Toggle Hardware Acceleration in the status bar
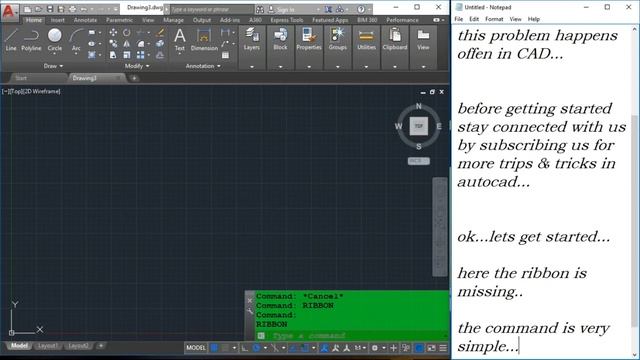This screenshot has width=640, height=360. pos(419,348)
